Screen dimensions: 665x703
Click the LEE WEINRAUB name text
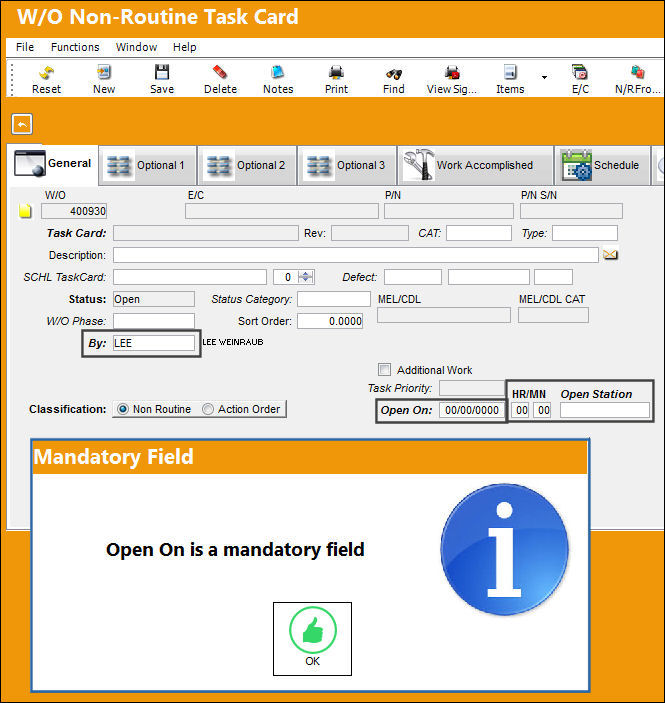(x=232, y=342)
